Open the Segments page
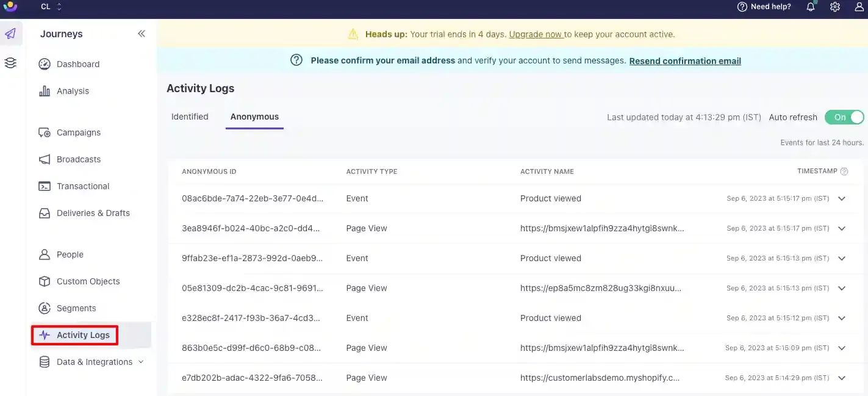Screen dimensions: 868x396 pos(76,308)
